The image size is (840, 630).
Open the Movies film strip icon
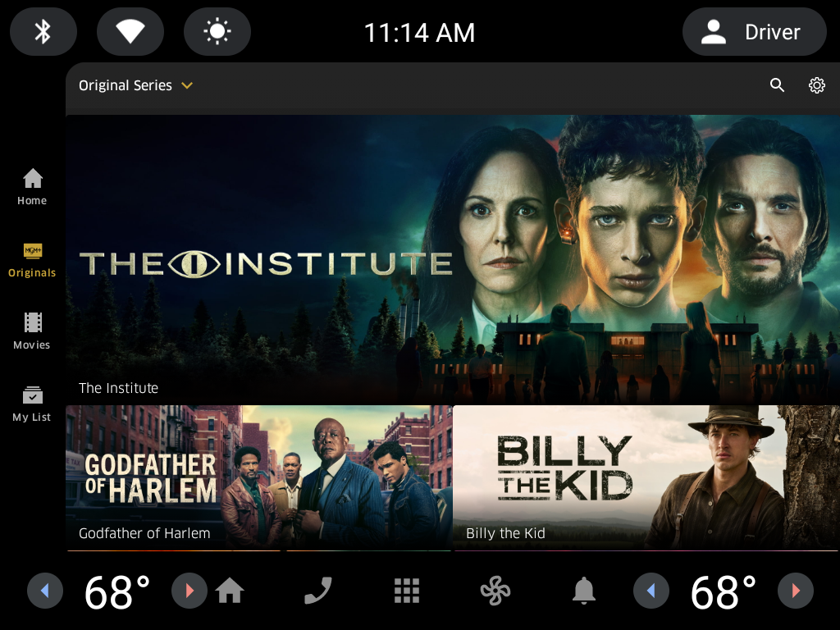click(32, 331)
